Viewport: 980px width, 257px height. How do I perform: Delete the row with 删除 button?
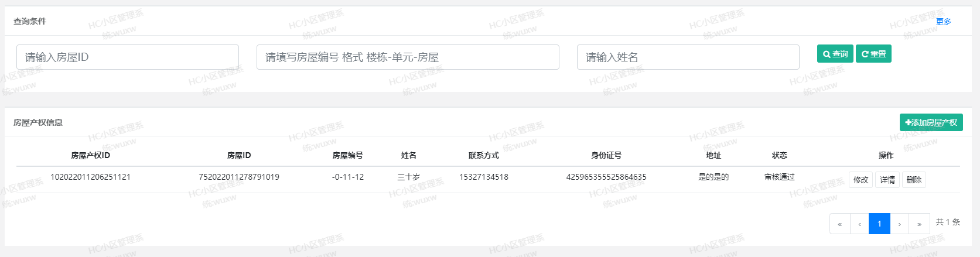[x=914, y=180]
